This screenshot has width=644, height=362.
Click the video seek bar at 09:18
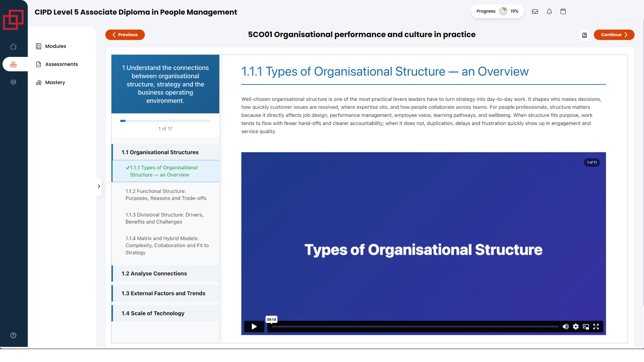coord(272,327)
